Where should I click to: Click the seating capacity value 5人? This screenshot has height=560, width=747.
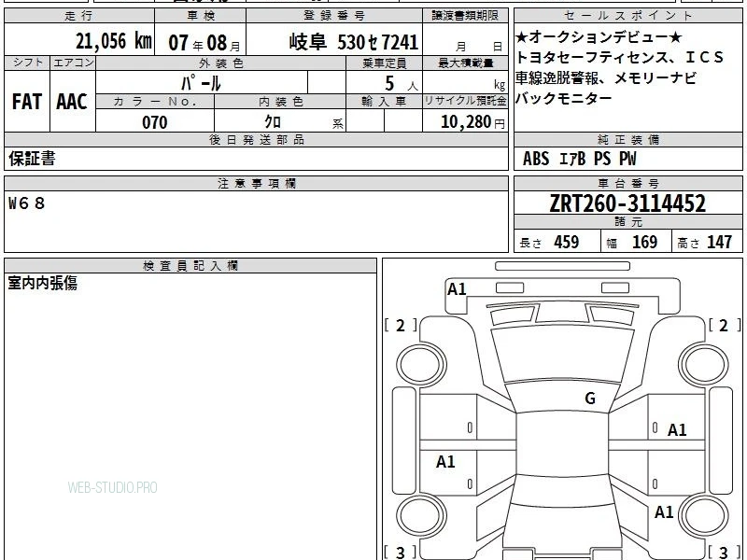[x=401, y=84]
